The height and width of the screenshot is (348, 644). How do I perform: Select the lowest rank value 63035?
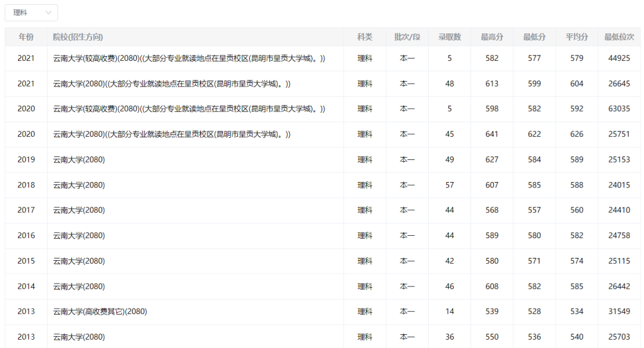click(619, 109)
